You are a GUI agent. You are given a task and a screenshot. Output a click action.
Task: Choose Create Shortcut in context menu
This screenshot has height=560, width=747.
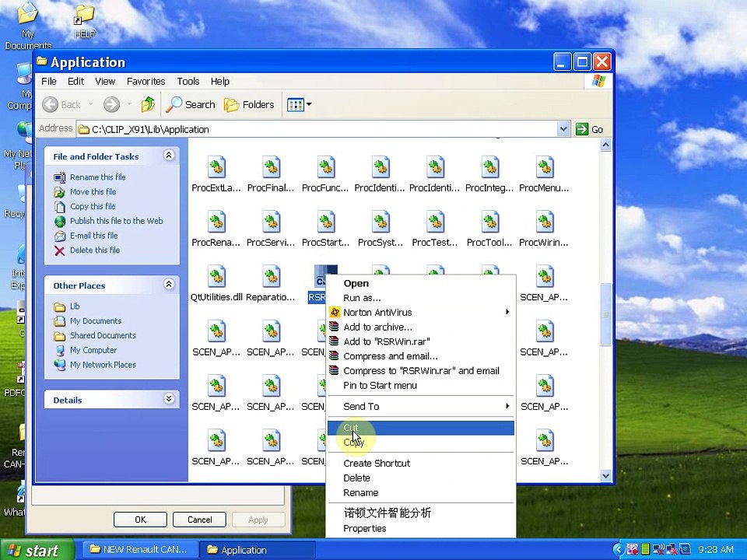[421, 464]
